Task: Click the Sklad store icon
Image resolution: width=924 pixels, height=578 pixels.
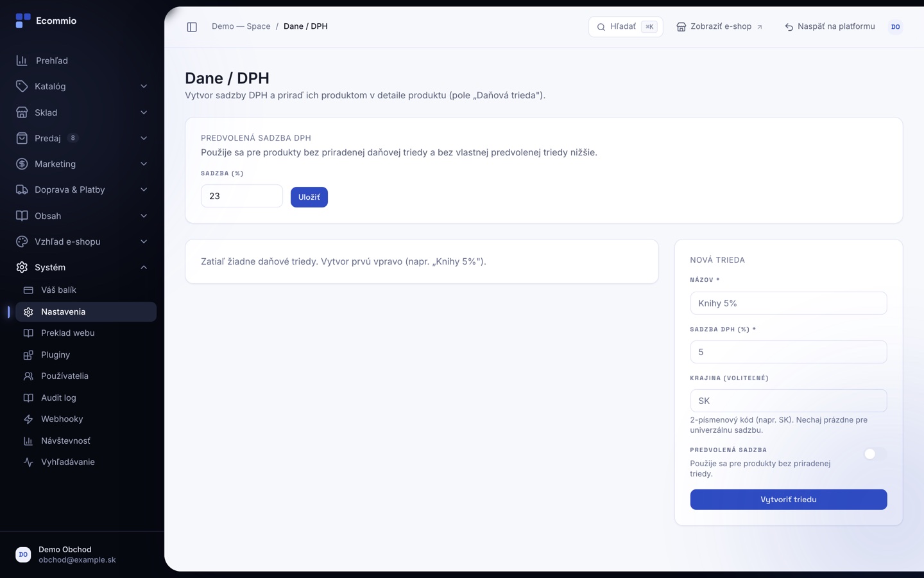Action: click(22, 112)
